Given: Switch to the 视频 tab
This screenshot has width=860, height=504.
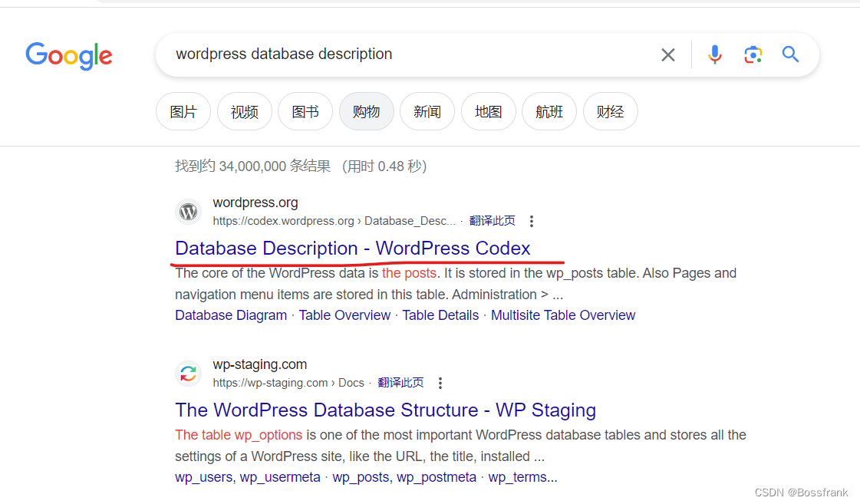Looking at the screenshot, I should [245, 112].
